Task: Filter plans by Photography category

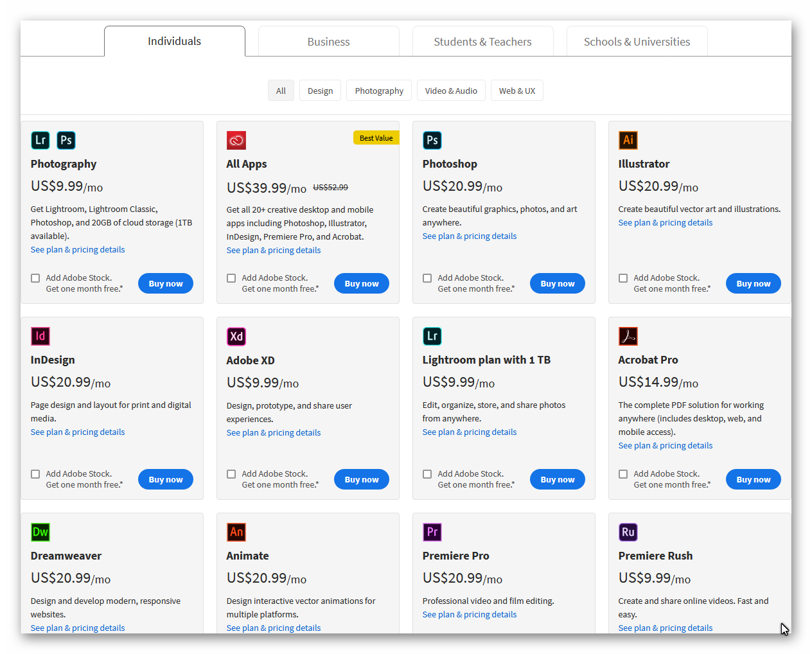Action: (379, 91)
